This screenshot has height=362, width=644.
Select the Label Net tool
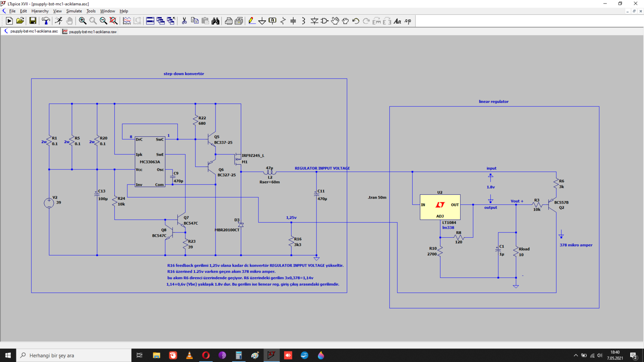(x=272, y=21)
